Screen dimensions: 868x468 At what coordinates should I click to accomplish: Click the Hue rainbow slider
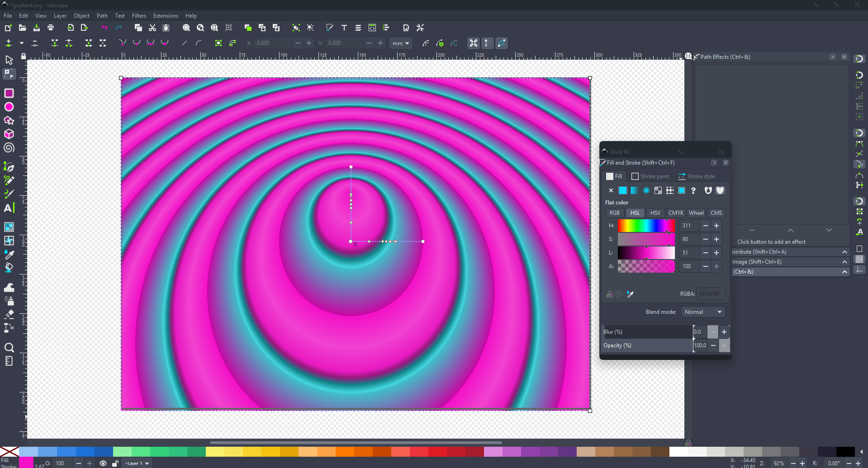[646, 226]
